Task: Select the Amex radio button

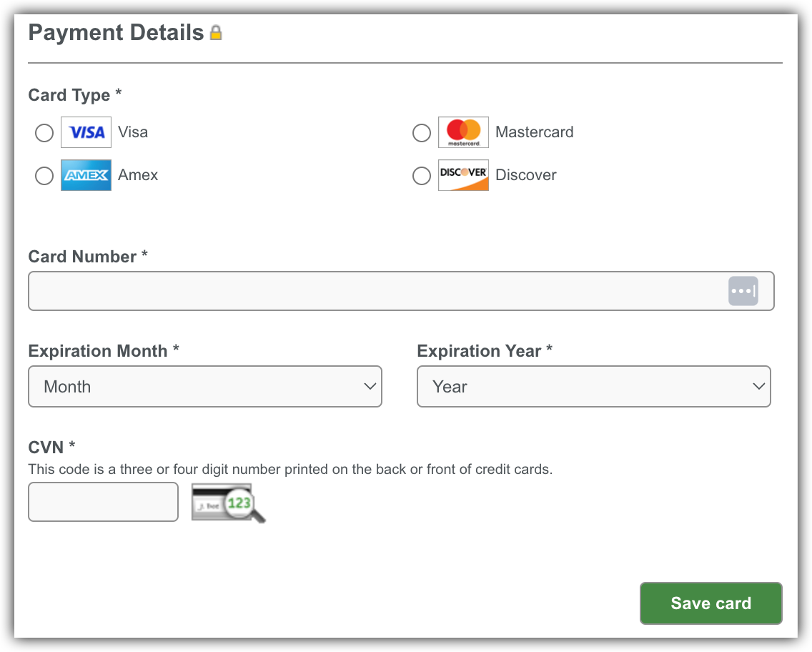Action: (44, 175)
